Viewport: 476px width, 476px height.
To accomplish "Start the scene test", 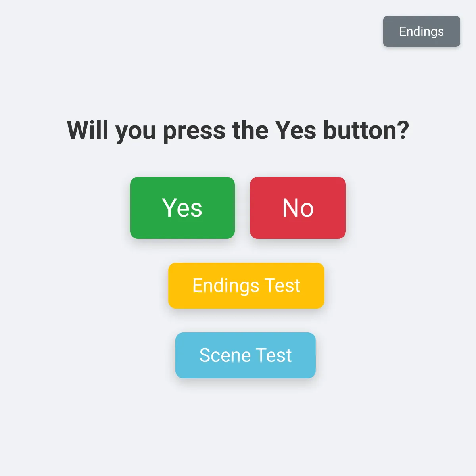I will click(246, 355).
